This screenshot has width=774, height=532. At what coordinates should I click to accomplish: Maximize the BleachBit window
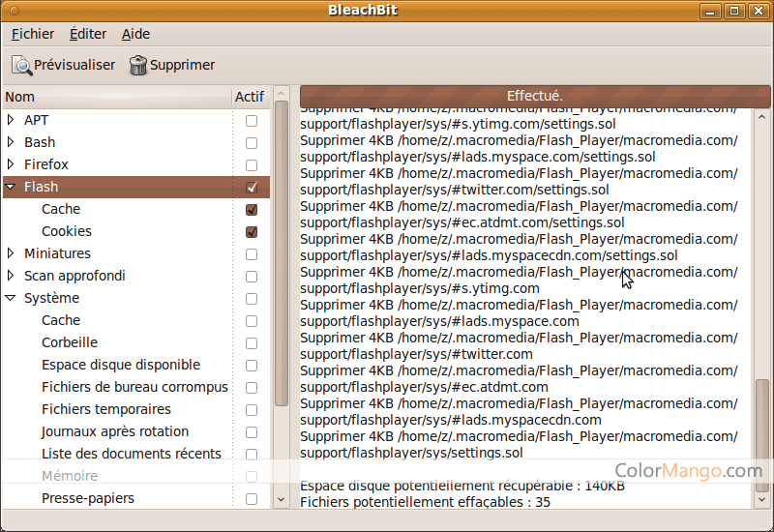click(734, 11)
